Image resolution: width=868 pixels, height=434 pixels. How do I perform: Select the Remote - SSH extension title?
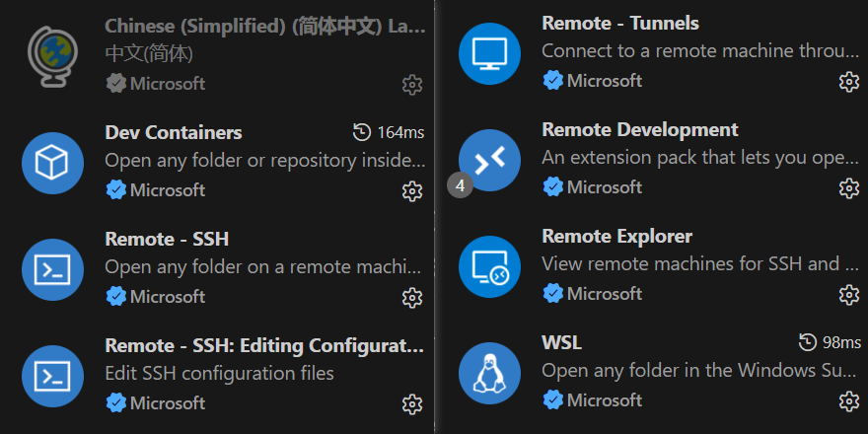167,239
